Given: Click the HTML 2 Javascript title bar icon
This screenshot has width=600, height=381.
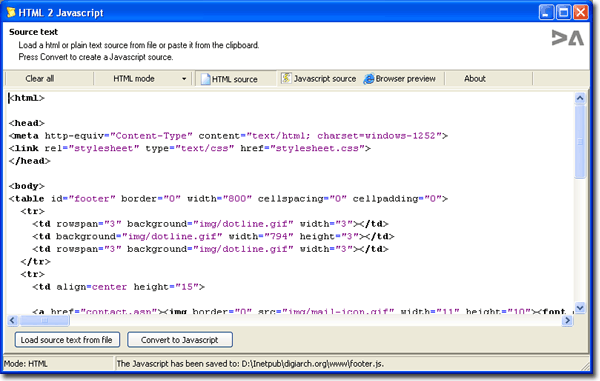Looking at the screenshot, I should 11,12.
